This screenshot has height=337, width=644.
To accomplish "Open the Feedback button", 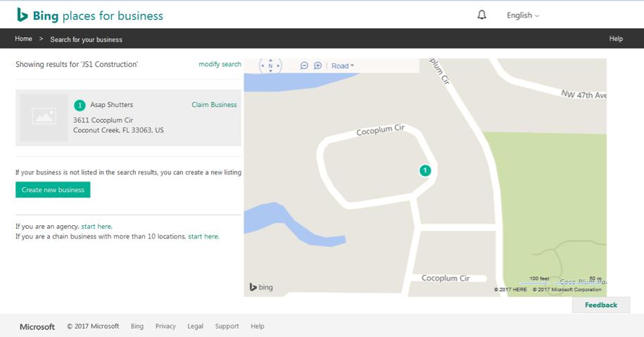I will 601,305.
